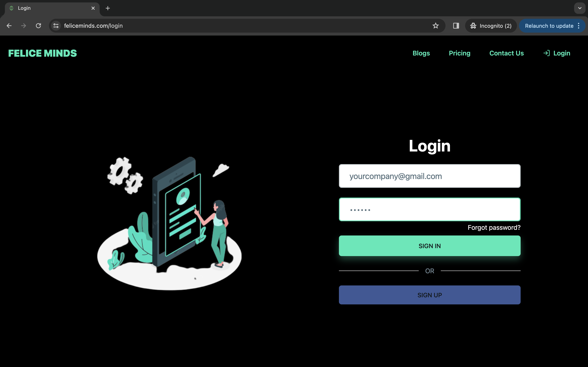
Task: Click the Forgot password? link
Action: pyautogui.click(x=494, y=228)
